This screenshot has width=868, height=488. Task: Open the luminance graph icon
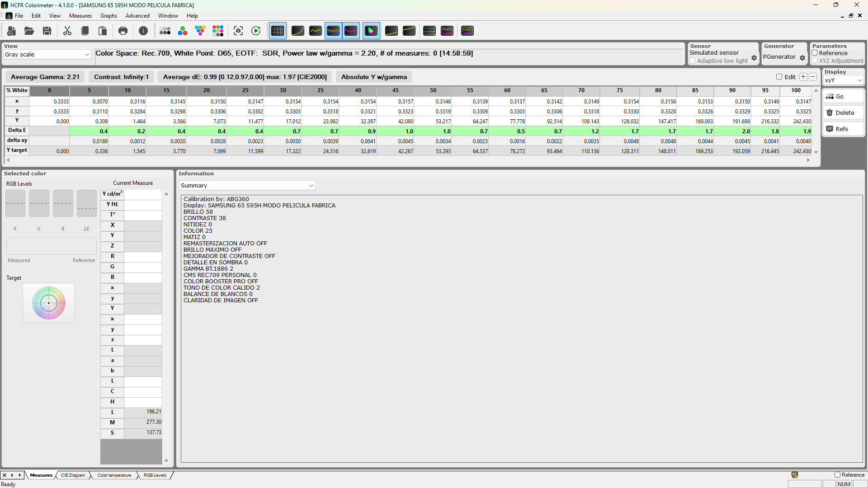[x=298, y=31]
